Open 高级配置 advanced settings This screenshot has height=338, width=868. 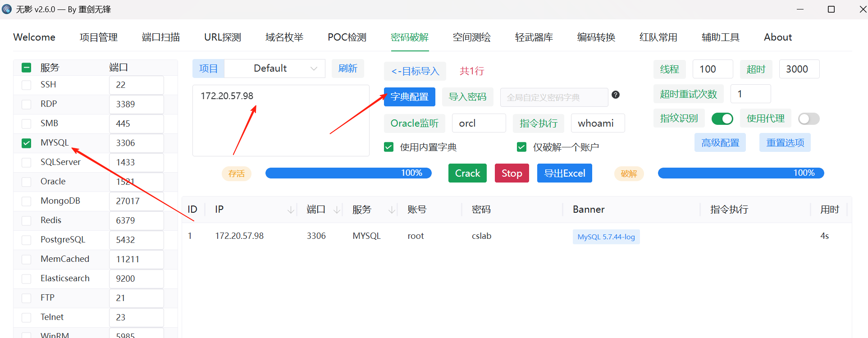click(x=720, y=142)
